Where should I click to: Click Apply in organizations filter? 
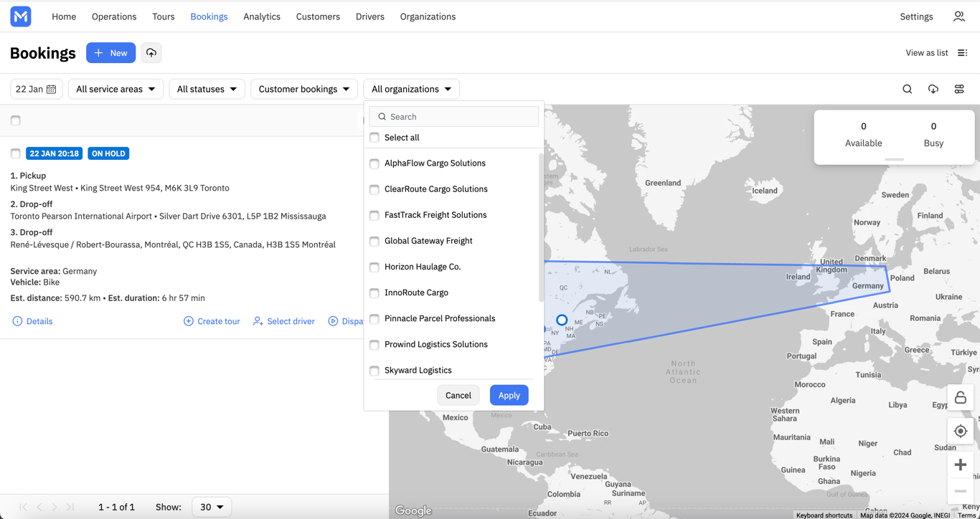[x=509, y=395]
